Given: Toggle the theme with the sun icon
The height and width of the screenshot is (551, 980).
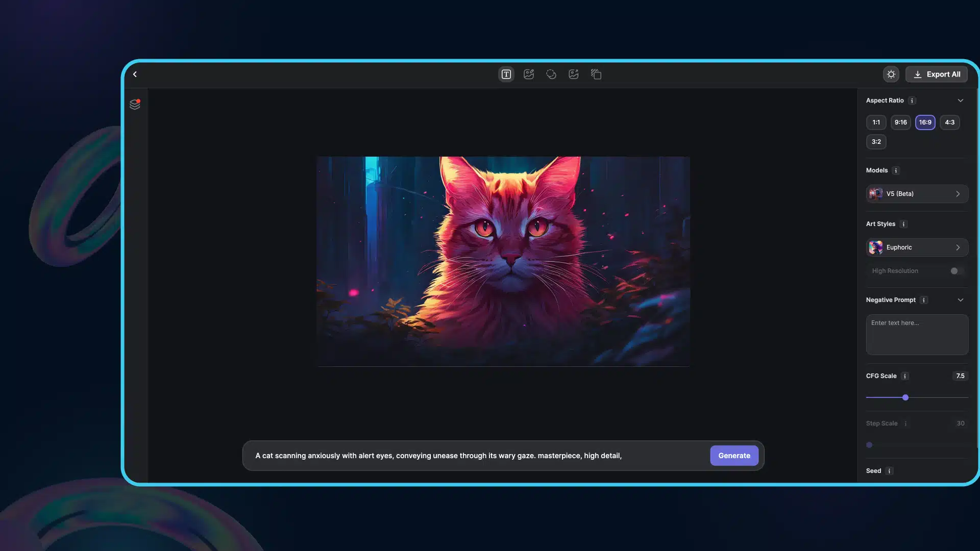Looking at the screenshot, I should pos(891,74).
